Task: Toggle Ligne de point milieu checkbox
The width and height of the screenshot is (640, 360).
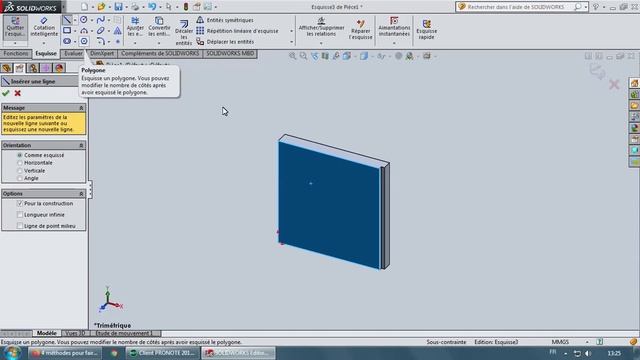Action: coord(20,226)
